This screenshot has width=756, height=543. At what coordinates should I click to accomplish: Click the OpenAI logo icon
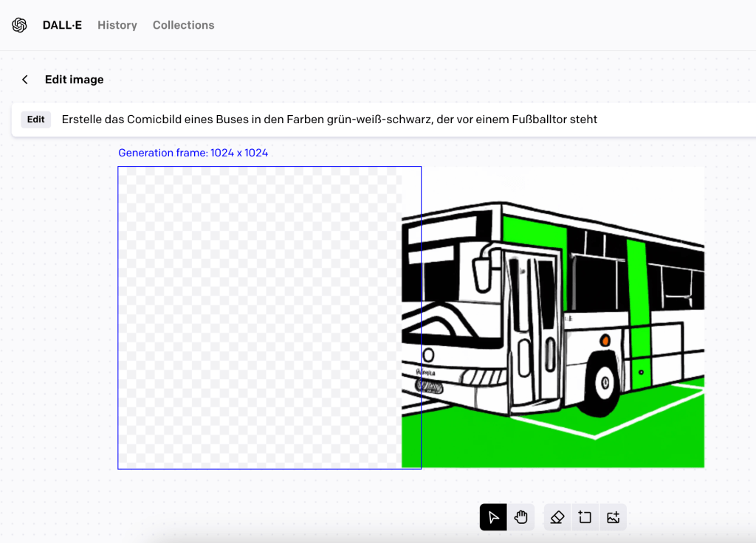19,25
